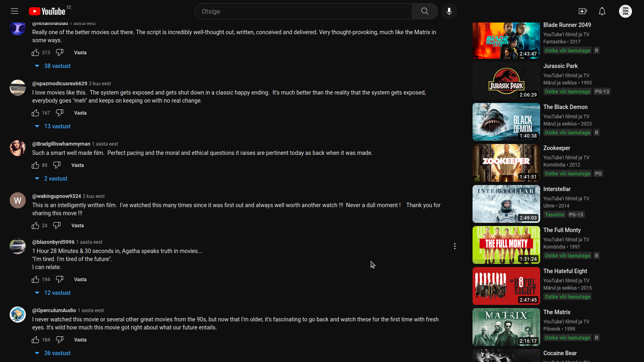
Task: Open the Blade Runner 2049 title link
Action: 567,25
